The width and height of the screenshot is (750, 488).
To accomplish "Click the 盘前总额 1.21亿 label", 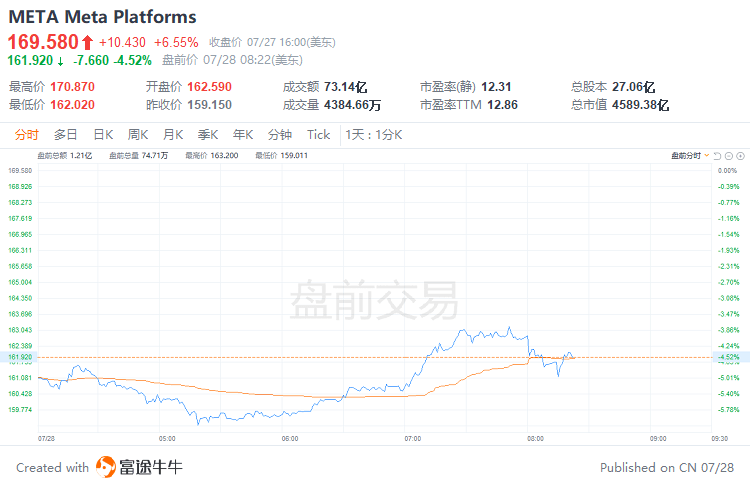I will pyautogui.click(x=65, y=155).
